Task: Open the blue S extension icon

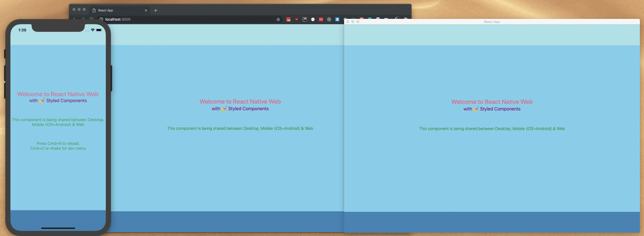Action: (x=337, y=19)
